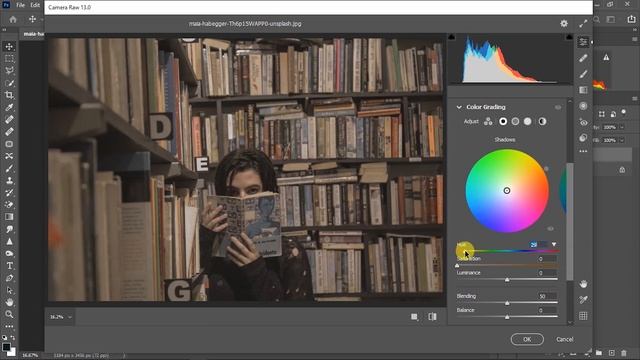The image size is (640, 360).
Task: Click the Photoshop search magnifier icon
Action: pos(597,19)
